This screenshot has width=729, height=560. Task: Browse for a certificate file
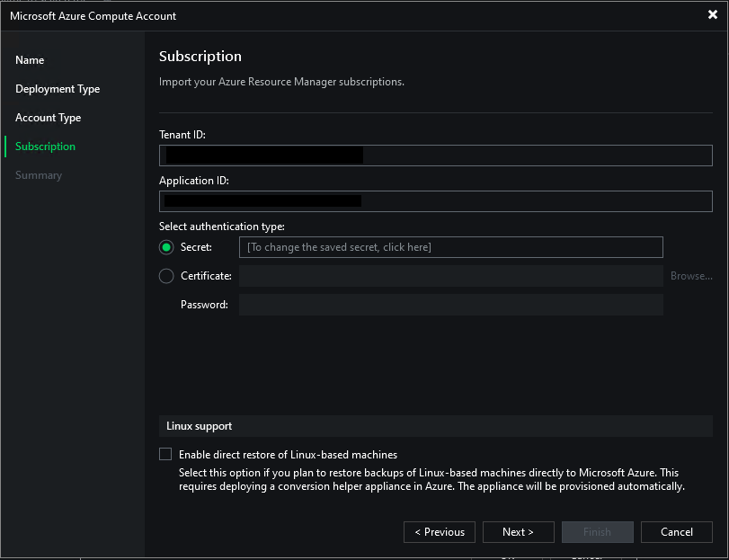pos(690,276)
